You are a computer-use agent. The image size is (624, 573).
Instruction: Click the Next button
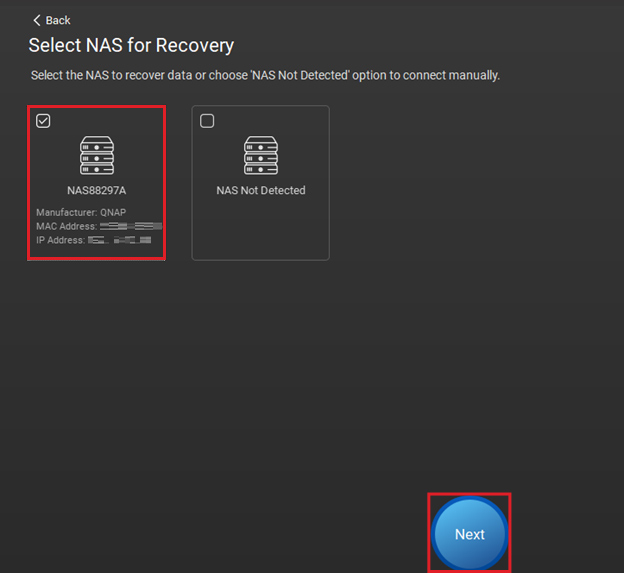pyautogui.click(x=470, y=534)
